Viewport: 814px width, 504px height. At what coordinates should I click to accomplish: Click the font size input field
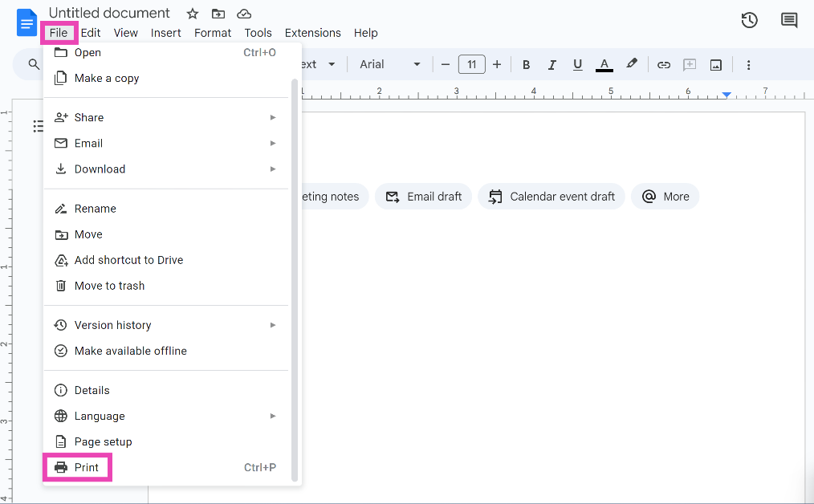click(x=471, y=64)
